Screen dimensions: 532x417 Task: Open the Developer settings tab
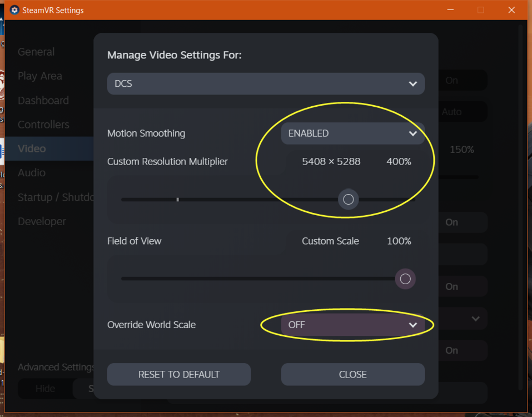click(42, 221)
